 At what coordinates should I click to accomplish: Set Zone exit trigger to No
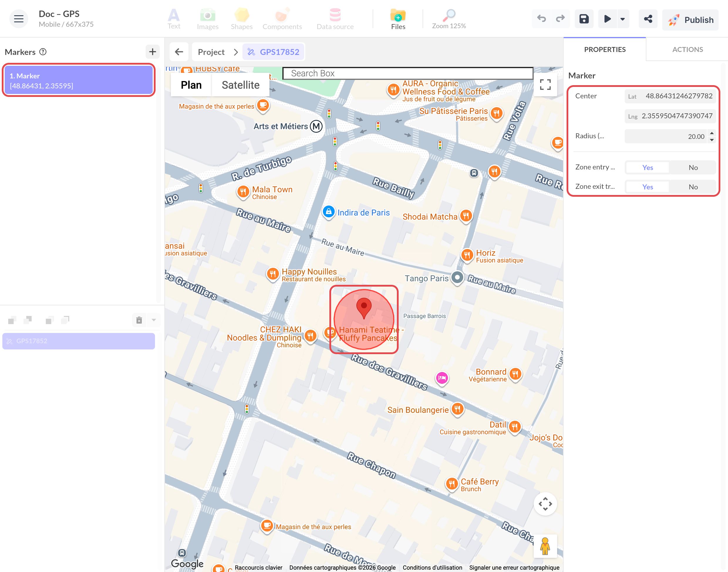pyautogui.click(x=693, y=187)
